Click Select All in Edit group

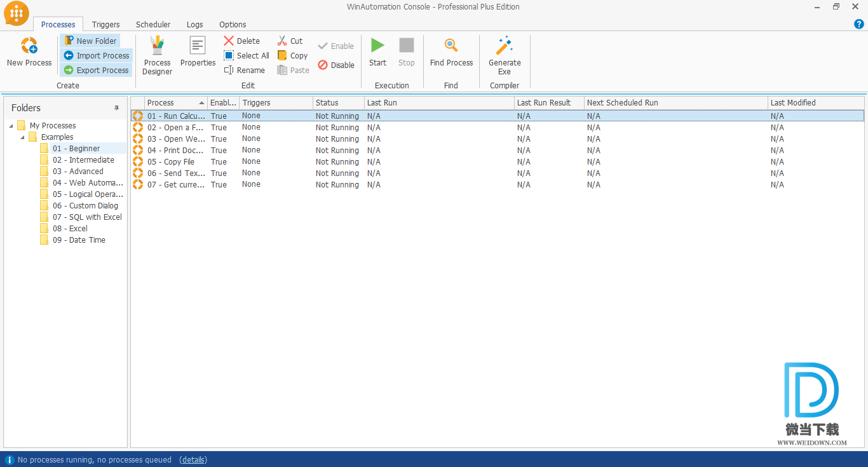(247, 55)
